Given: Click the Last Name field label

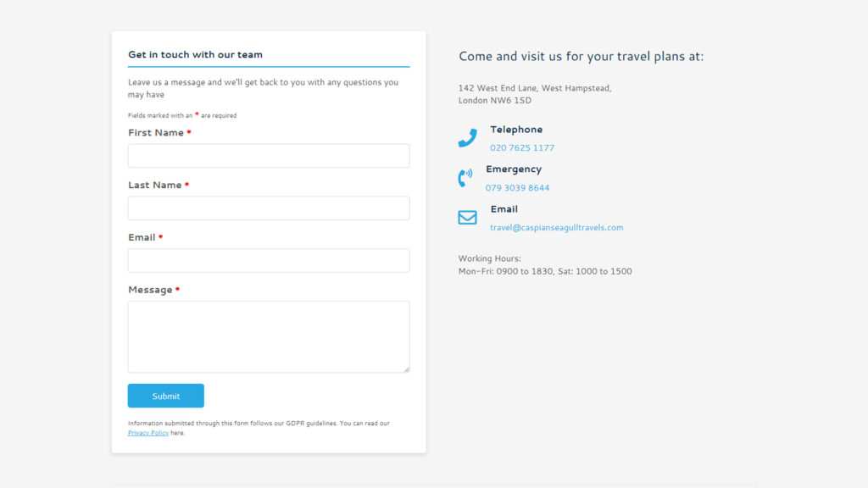Looking at the screenshot, I should pyautogui.click(x=154, y=185).
